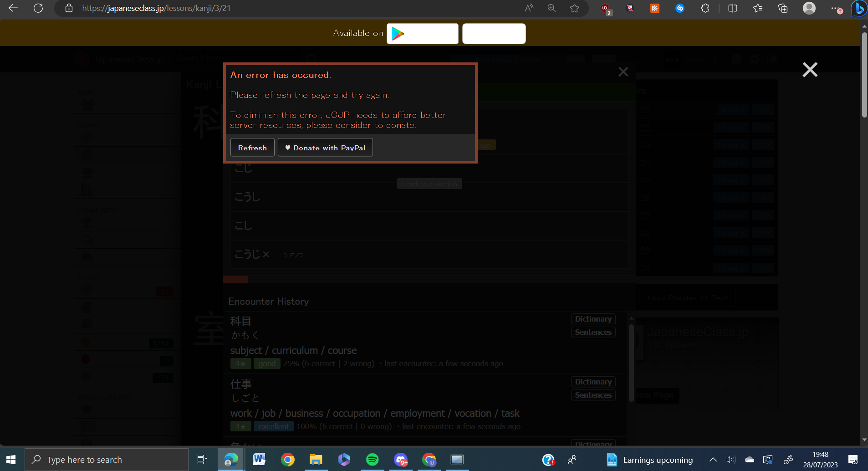Click the page vertical scrollbar
The height and width of the screenshot is (471, 868).
(864, 73)
